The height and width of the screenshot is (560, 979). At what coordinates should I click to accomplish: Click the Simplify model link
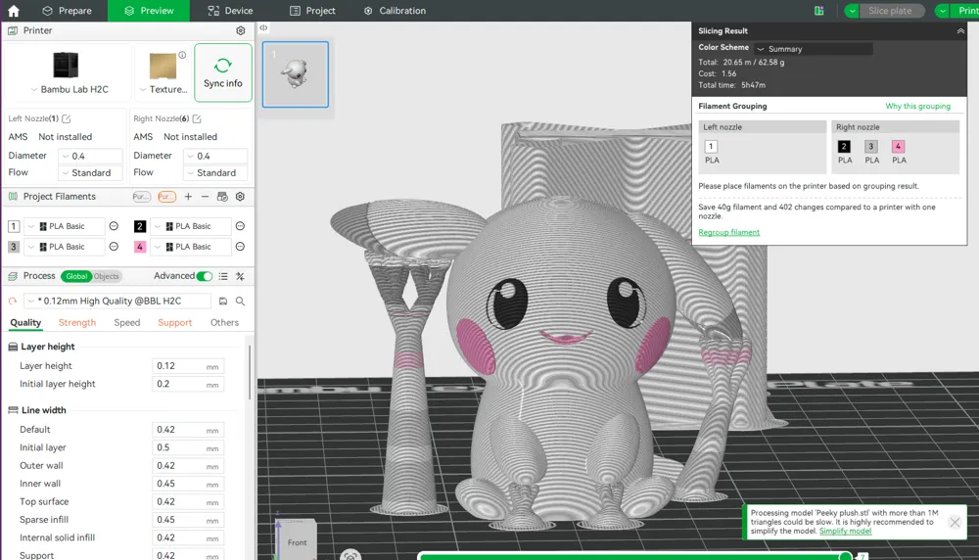coord(845,532)
